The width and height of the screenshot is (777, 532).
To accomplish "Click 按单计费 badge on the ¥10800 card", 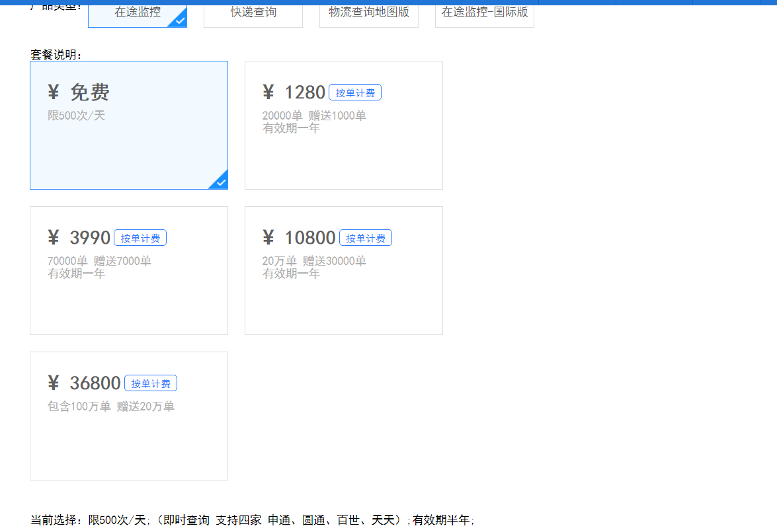I will 366,237.
